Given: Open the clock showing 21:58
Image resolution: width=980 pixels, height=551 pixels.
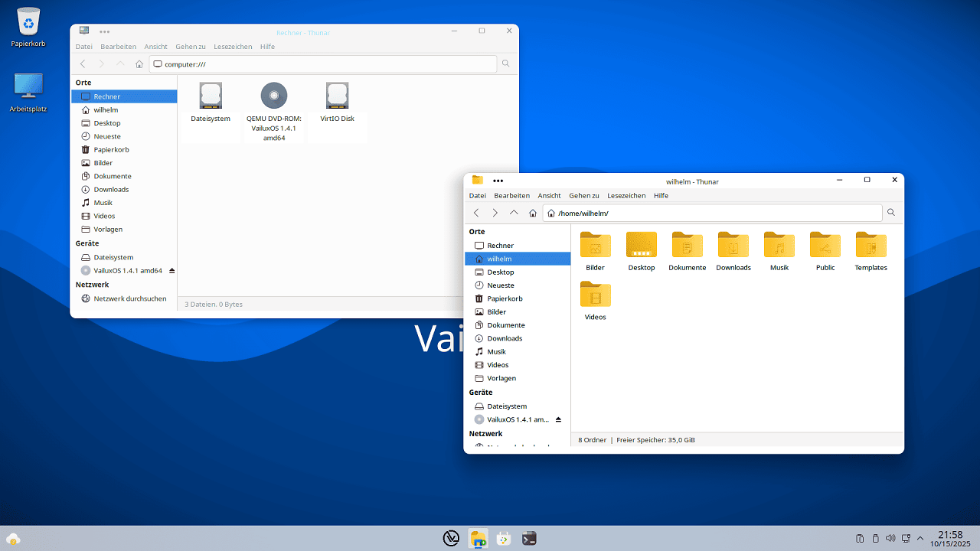Looking at the screenshot, I should click(950, 539).
